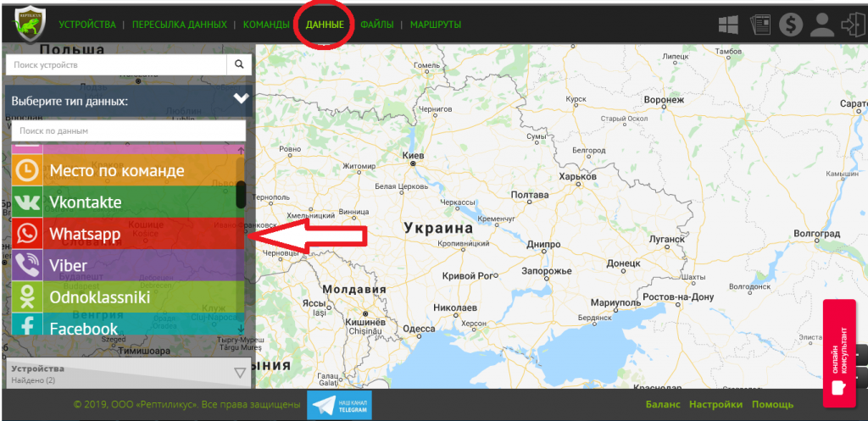Viewport: 868px width, 421px height.
Task: Switch to the ДАННЫЕ section
Action: point(325,25)
